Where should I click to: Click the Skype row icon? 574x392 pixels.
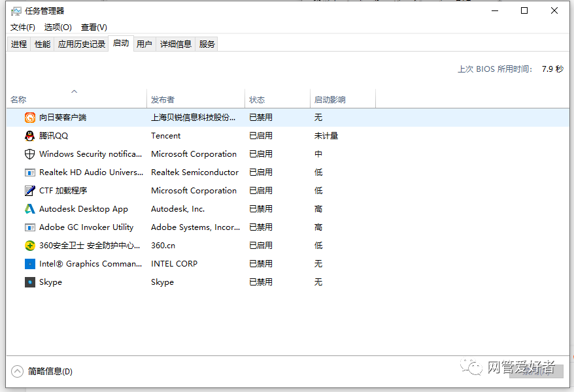click(29, 282)
